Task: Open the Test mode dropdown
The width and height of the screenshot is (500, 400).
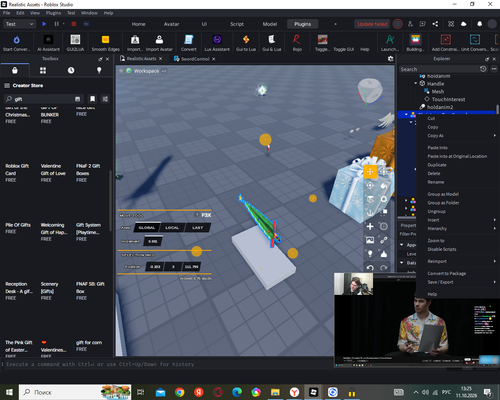Action: tap(19, 24)
